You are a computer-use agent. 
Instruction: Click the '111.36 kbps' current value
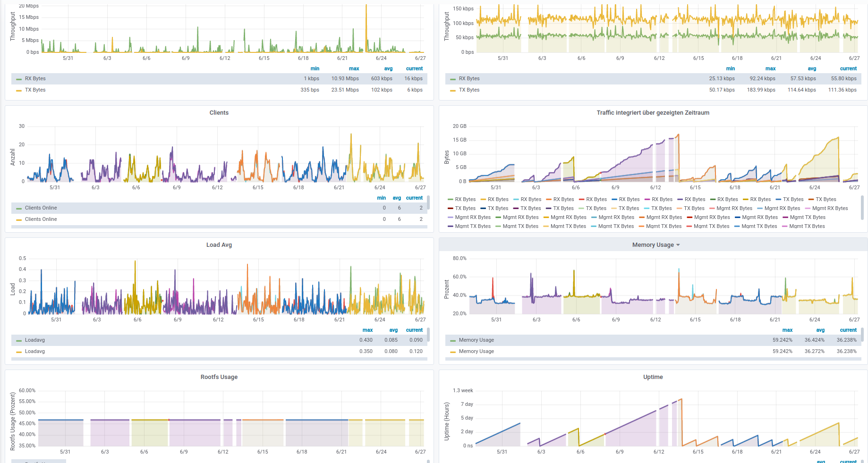click(x=842, y=90)
